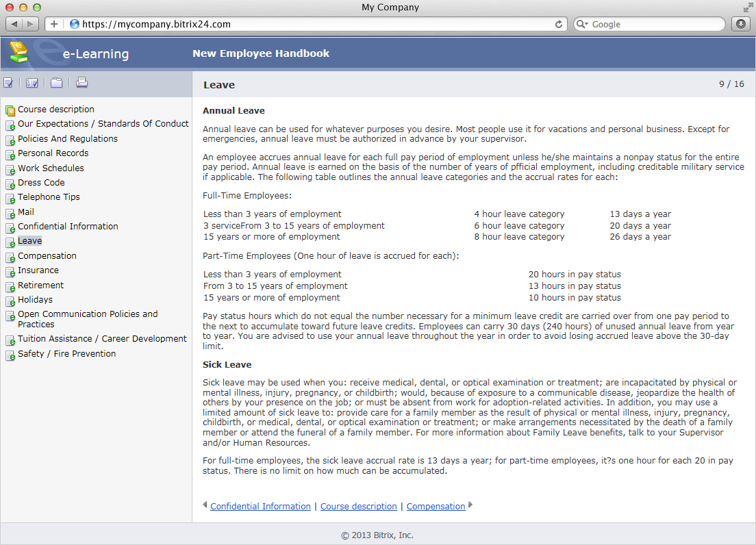This screenshot has height=545, width=756.
Task: Follow the Compensation link at page bottom
Action: 436,507
